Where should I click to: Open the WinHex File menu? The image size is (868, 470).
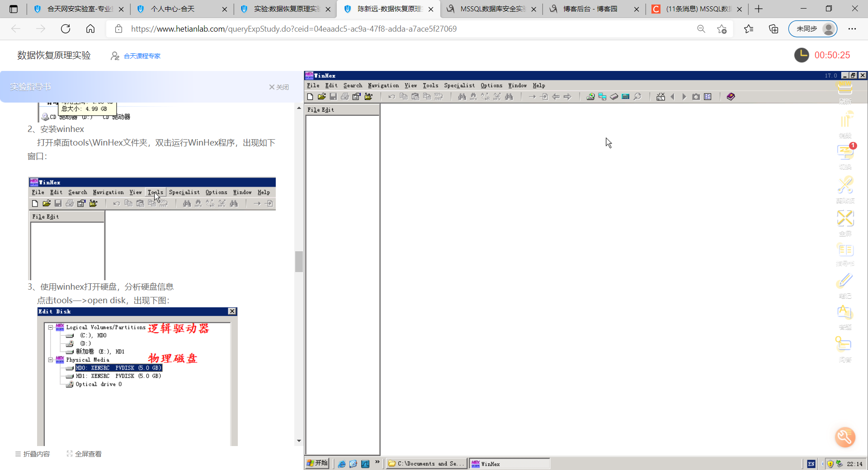(313, 85)
